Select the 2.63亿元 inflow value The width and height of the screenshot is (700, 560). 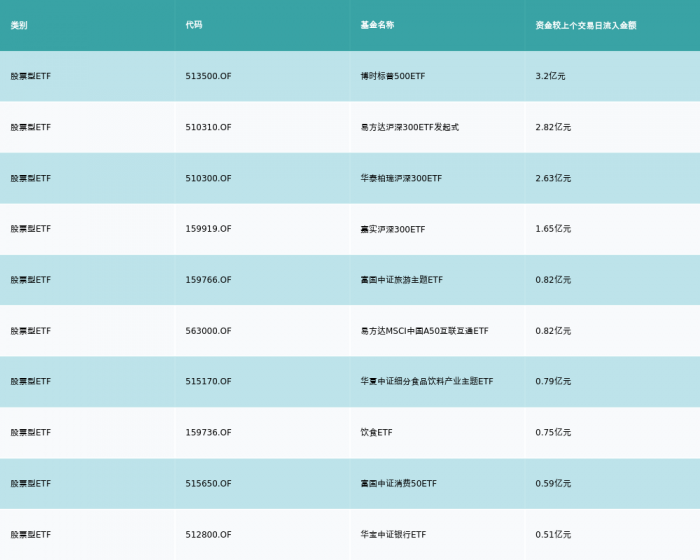553,178
